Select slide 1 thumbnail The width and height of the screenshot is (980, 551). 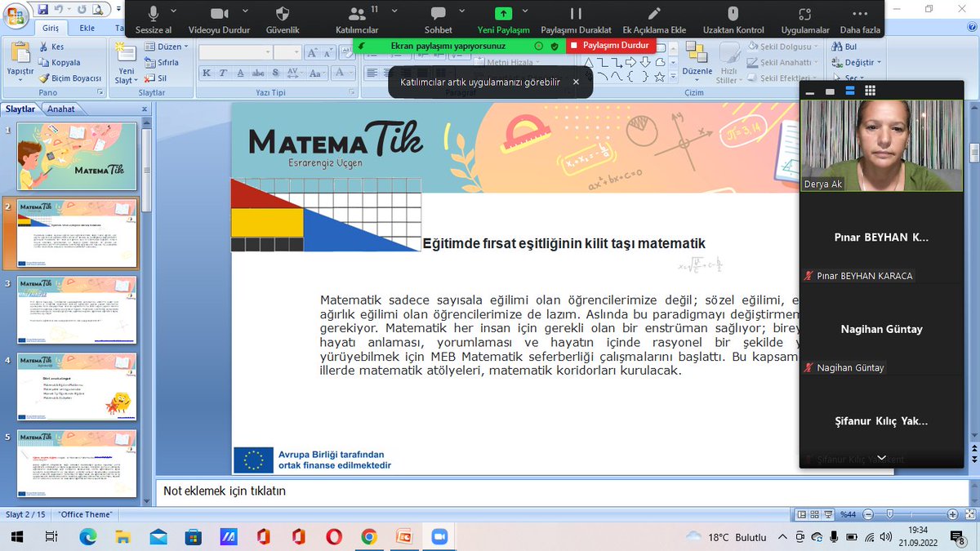[x=77, y=156]
